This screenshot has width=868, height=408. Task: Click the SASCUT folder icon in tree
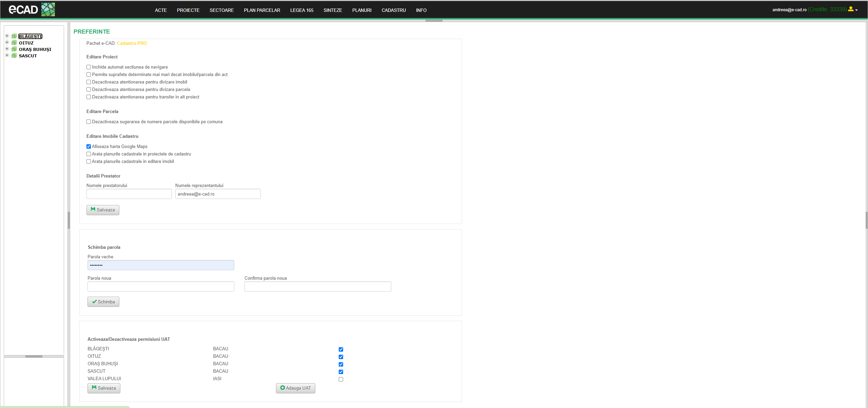pos(14,56)
